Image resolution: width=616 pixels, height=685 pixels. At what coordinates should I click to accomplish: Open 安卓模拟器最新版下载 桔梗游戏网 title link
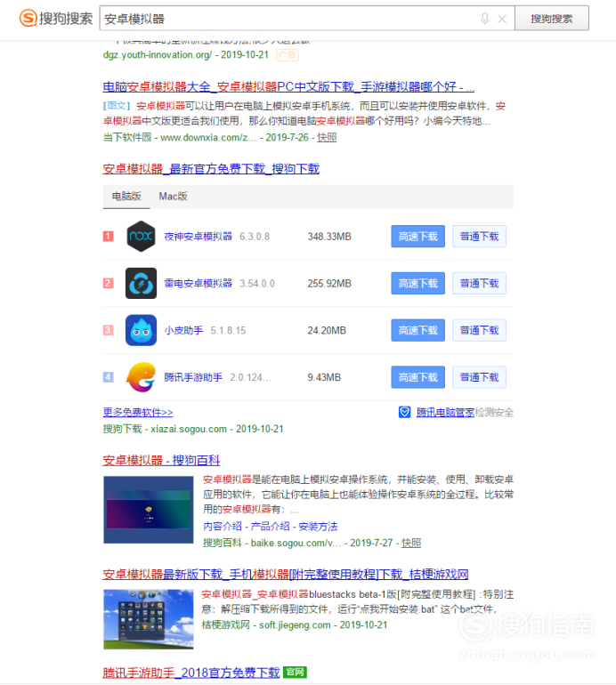coord(286,574)
